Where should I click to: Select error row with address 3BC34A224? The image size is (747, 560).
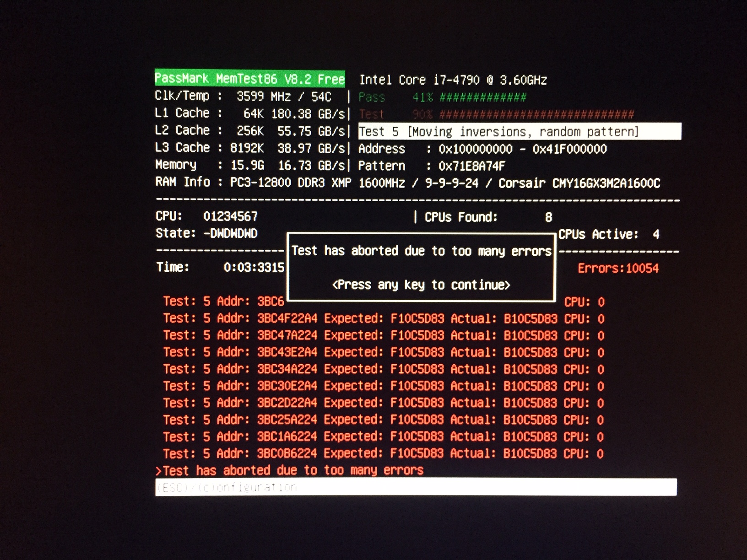[384, 369]
